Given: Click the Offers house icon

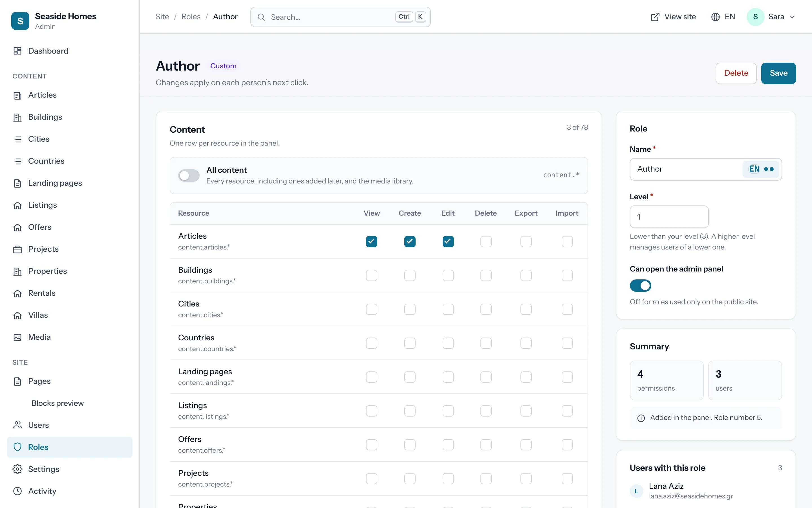Looking at the screenshot, I should (x=17, y=227).
